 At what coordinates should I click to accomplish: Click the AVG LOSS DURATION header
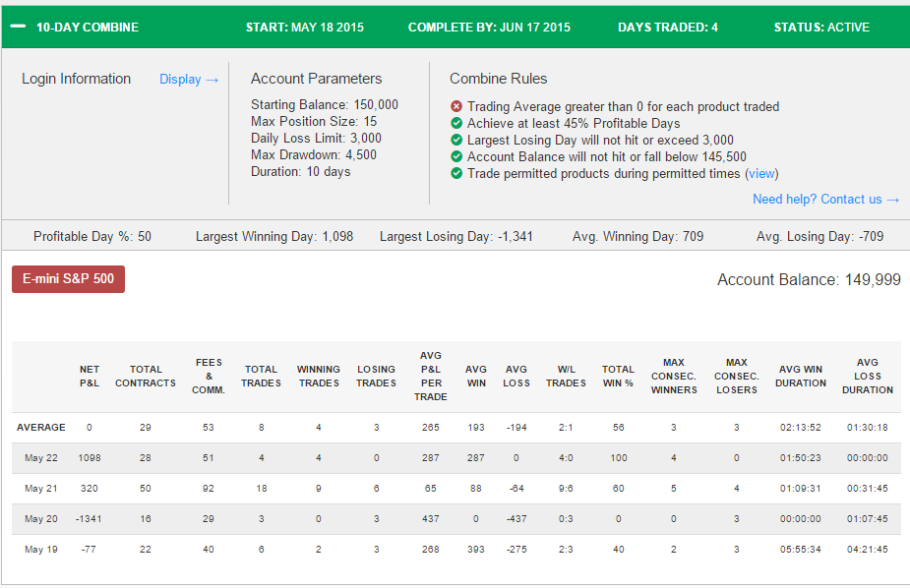(868, 377)
